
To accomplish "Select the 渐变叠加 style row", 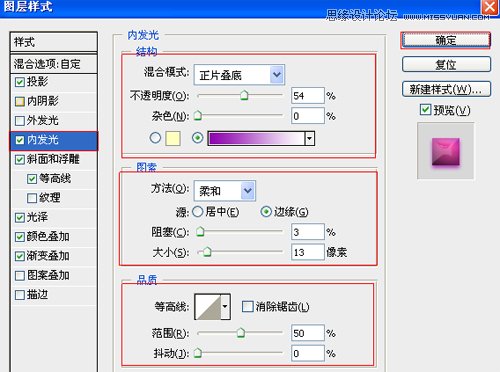I will [54, 256].
